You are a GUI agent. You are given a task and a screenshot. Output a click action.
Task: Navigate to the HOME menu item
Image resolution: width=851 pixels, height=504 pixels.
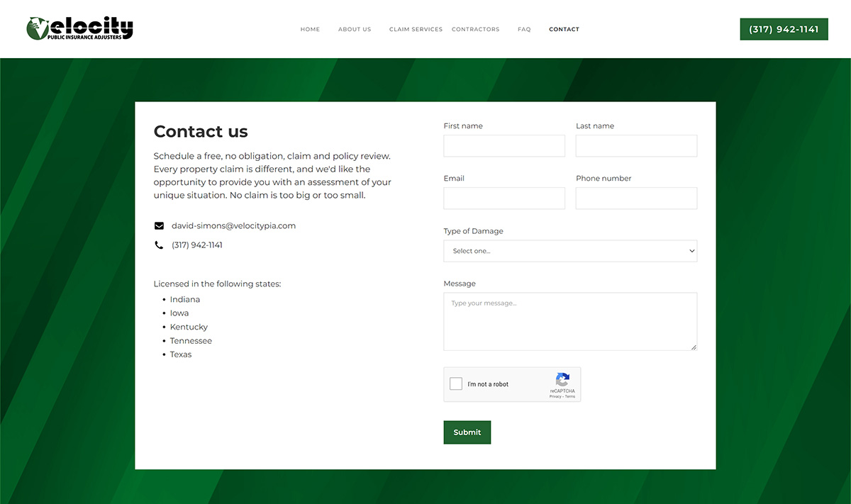coord(310,29)
